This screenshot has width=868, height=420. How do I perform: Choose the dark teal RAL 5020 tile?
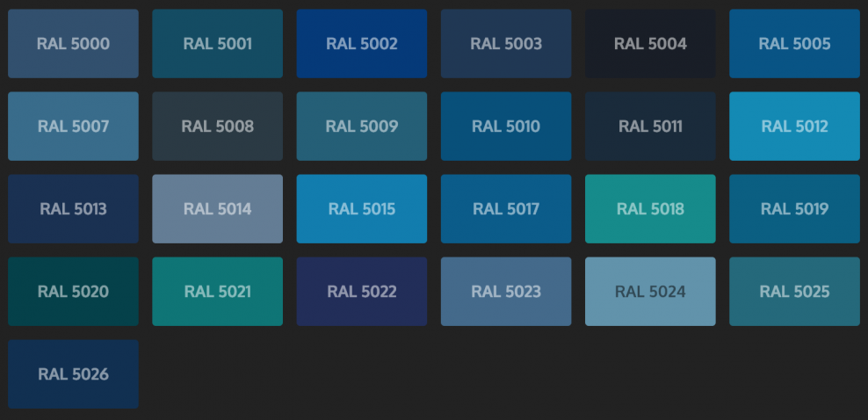pos(73,292)
